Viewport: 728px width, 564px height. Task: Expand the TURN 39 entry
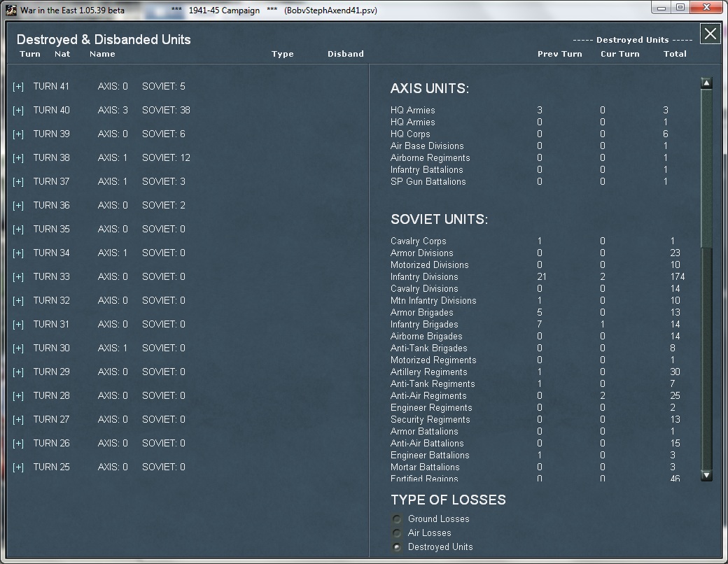click(x=18, y=134)
